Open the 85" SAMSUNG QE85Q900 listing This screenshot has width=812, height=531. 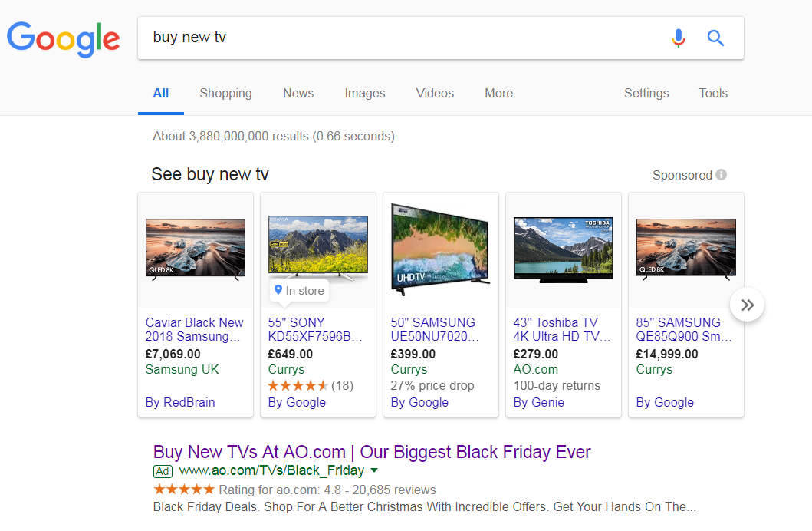(x=684, y=329)
